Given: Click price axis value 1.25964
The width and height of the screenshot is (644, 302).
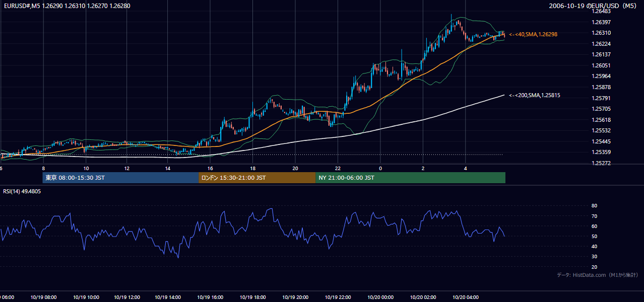Looking at the screenshot, I should tap(602, 76).
